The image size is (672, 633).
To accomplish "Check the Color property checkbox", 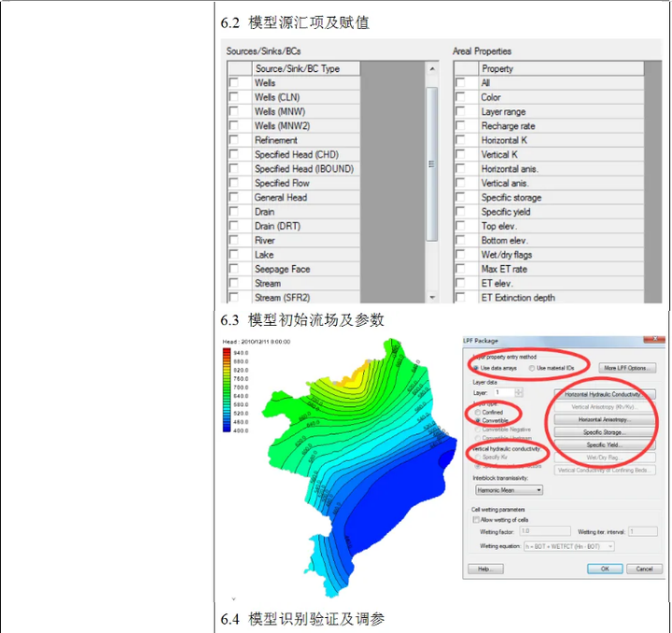I will pyautogui.click(x=460, y=97).
